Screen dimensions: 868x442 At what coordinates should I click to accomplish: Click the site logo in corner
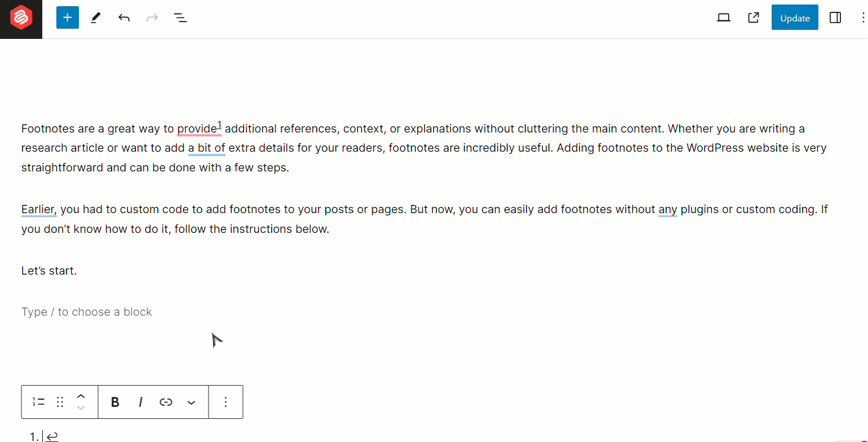(x=21, y=19)
